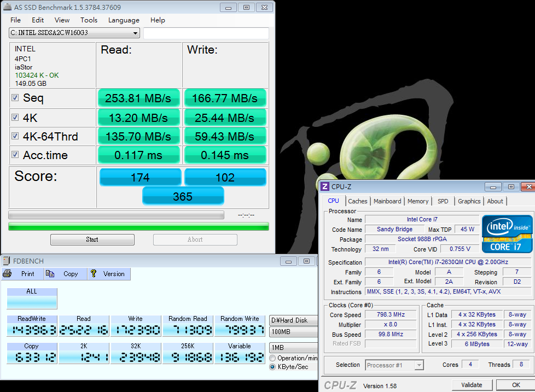The image size is (535, 392).
Task: Open the Memory tab in CPU-Z
Action: 418,201
